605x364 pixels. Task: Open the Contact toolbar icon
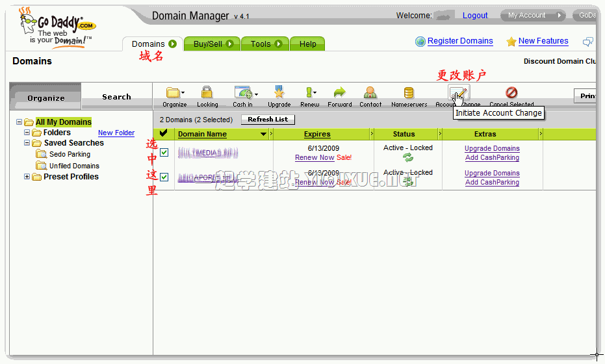pos(370,93)
